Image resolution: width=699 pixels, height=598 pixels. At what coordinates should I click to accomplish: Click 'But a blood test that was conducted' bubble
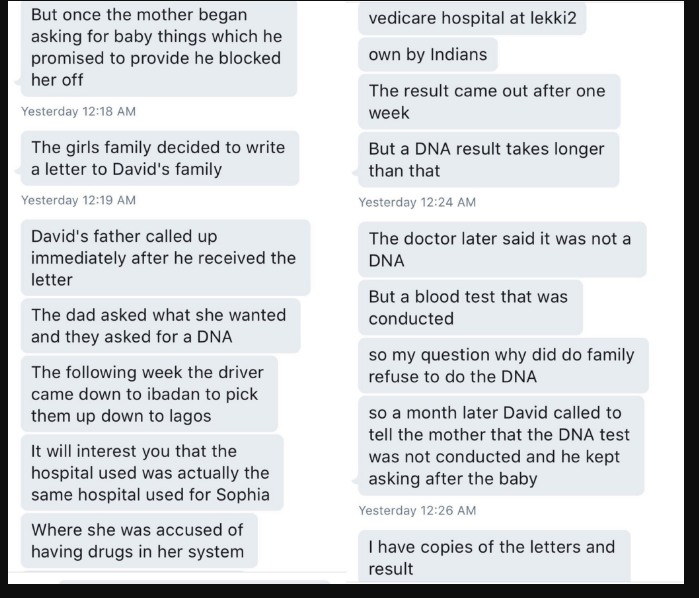pyautogui.click(x=470, y=307)
